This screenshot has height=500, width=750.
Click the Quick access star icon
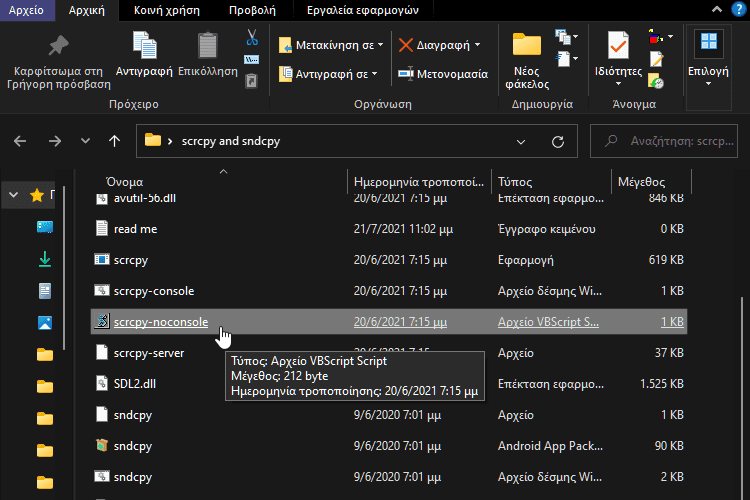tap(36, 195)
